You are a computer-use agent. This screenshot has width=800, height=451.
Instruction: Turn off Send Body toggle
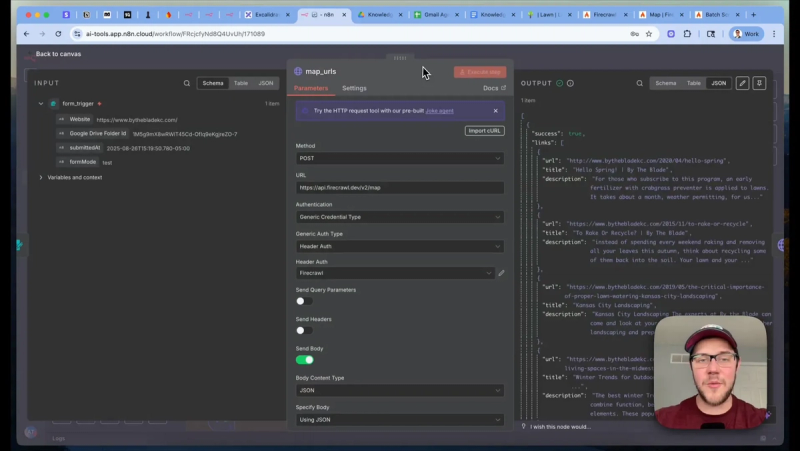pyautogui.click(x=305, y=360)
